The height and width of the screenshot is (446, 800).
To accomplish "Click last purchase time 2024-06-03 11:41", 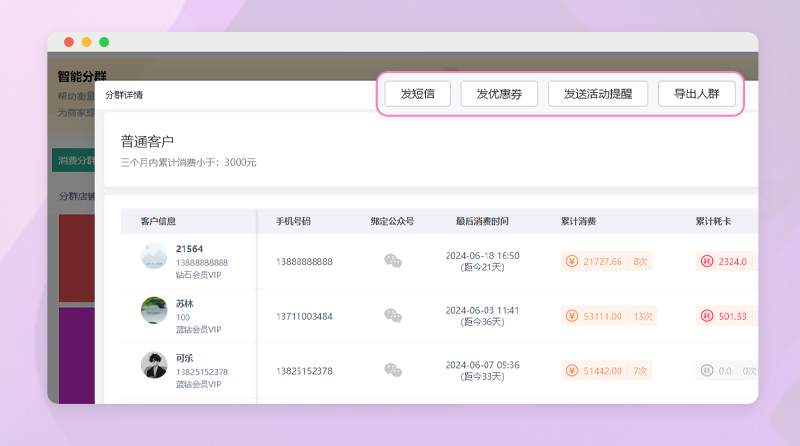I will [482, 310].
